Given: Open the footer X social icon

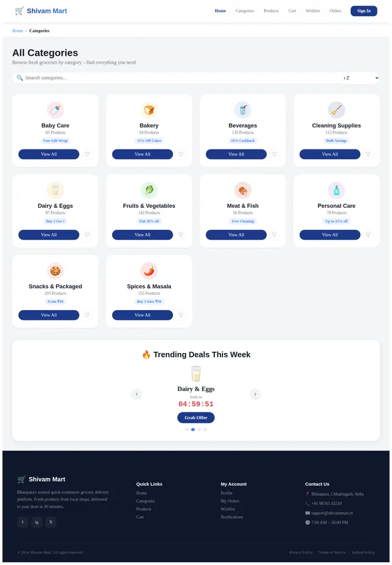Looking at the screenshot, I should [x=51, y=521].
